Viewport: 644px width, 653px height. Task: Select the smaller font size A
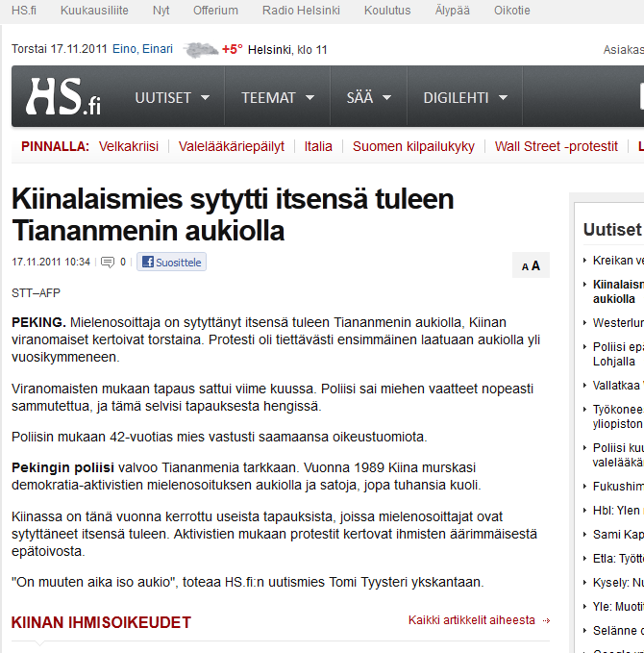525,267
